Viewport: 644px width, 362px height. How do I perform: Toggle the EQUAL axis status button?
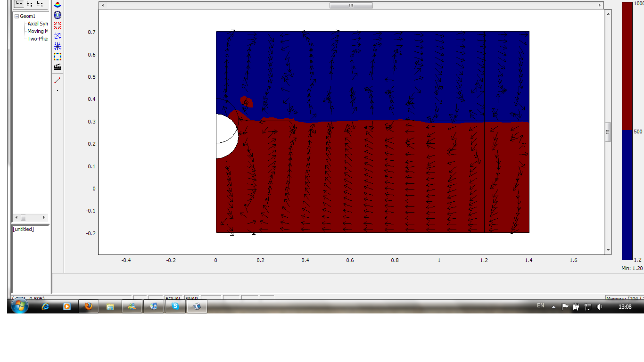pos(173,298)
